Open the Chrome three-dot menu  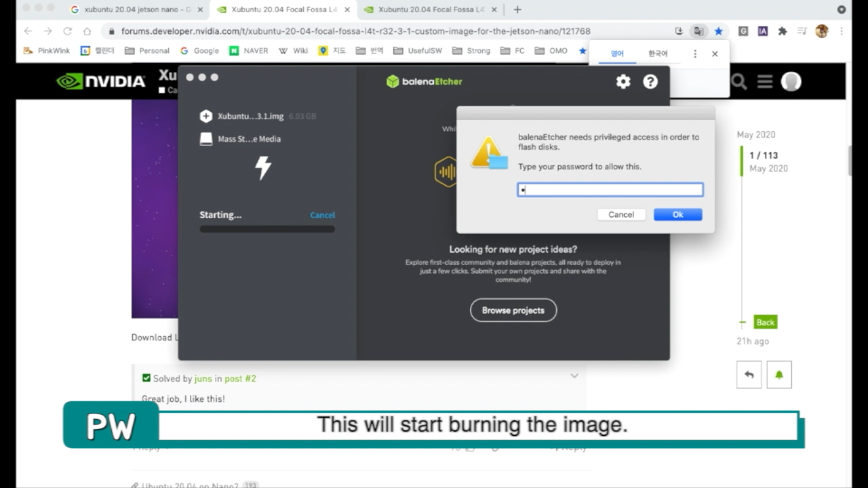click(x=842, y=31)
